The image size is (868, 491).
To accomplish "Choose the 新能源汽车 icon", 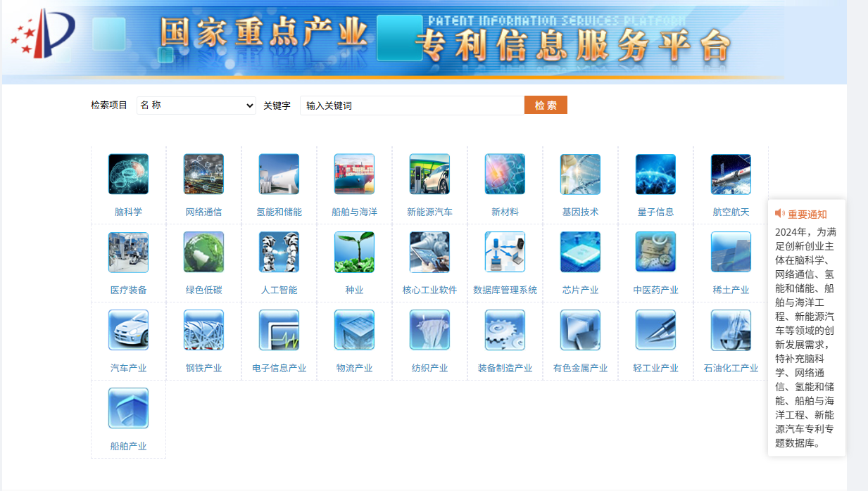I will 429,174.
